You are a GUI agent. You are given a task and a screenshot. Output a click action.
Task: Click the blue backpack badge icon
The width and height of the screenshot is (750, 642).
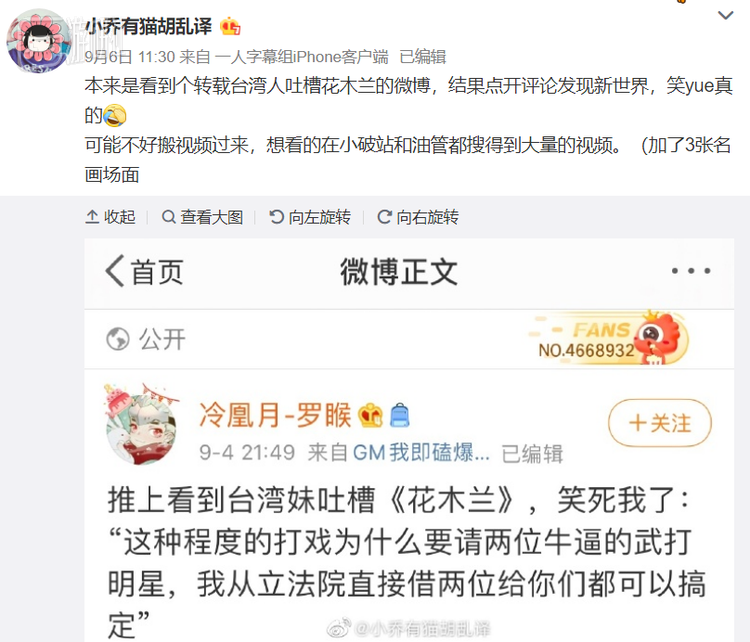tap(400, 415)
